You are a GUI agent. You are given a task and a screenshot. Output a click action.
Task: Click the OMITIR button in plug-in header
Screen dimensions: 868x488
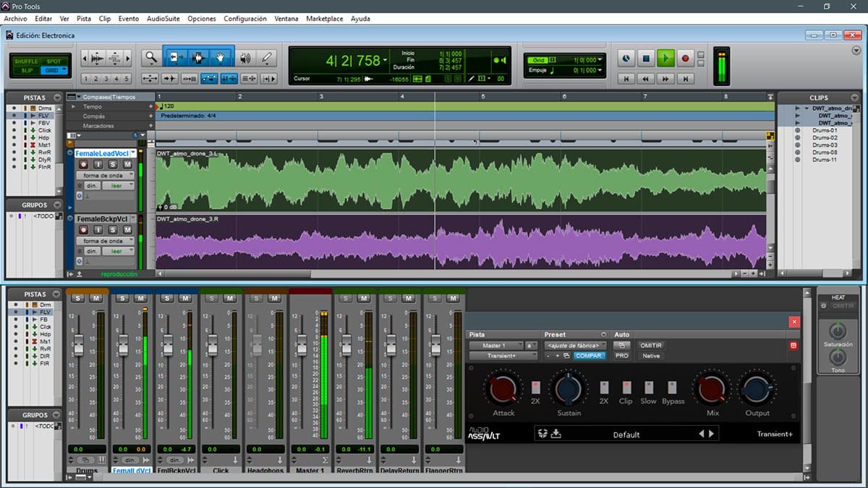651,346
